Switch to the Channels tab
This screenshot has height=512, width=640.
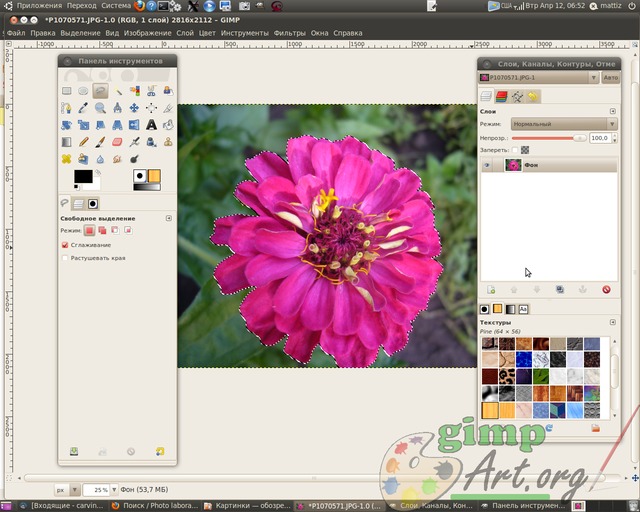503,96
